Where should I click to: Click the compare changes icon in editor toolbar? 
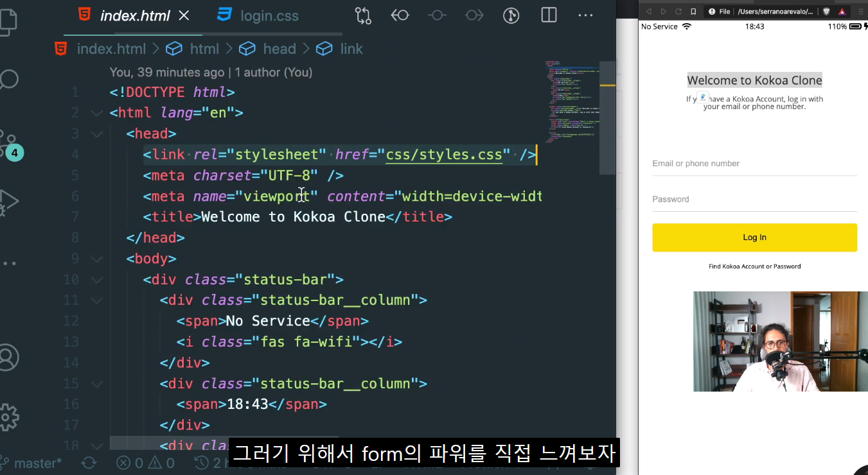coord(363,15)
